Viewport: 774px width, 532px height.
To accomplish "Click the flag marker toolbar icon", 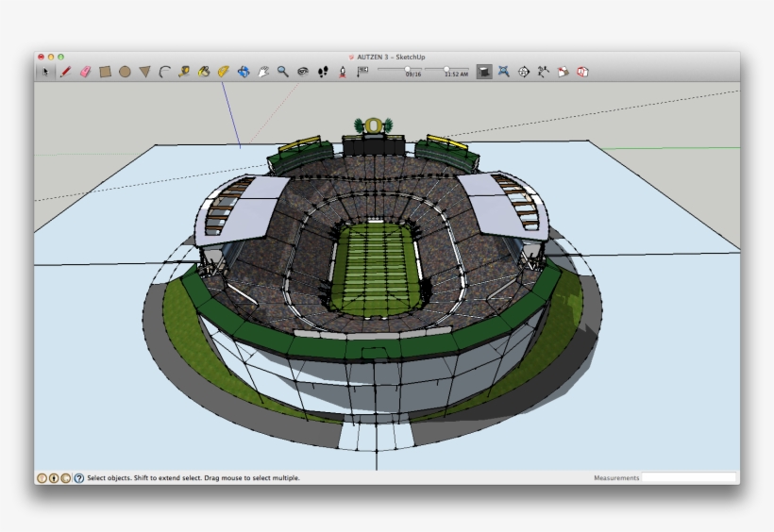I will [x=362, y=72].
